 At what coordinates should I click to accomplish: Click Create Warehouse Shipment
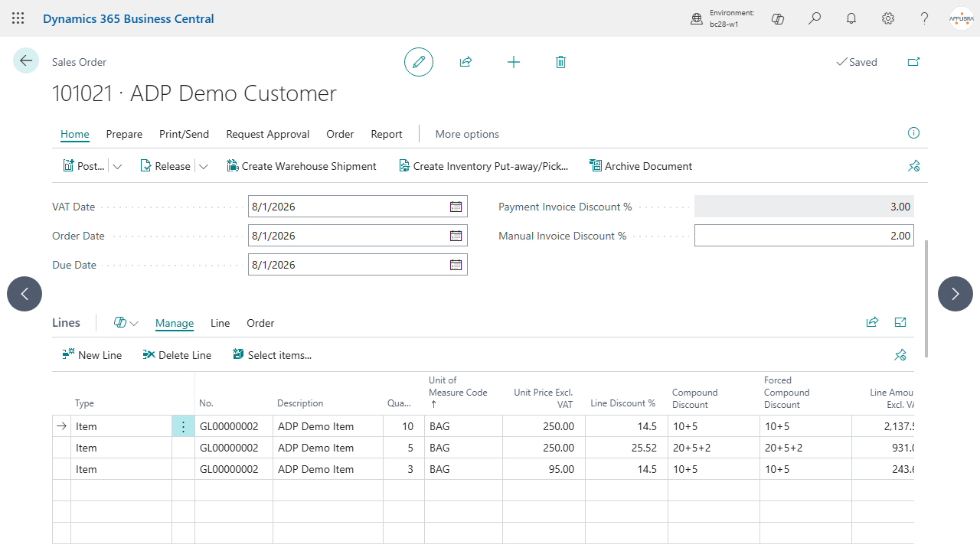[302, 166]
